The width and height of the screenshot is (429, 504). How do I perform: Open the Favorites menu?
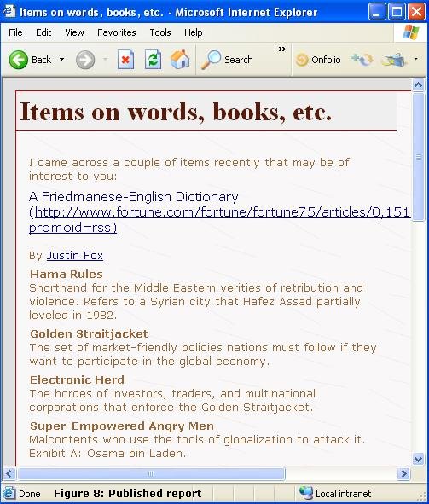pos(116,32)
